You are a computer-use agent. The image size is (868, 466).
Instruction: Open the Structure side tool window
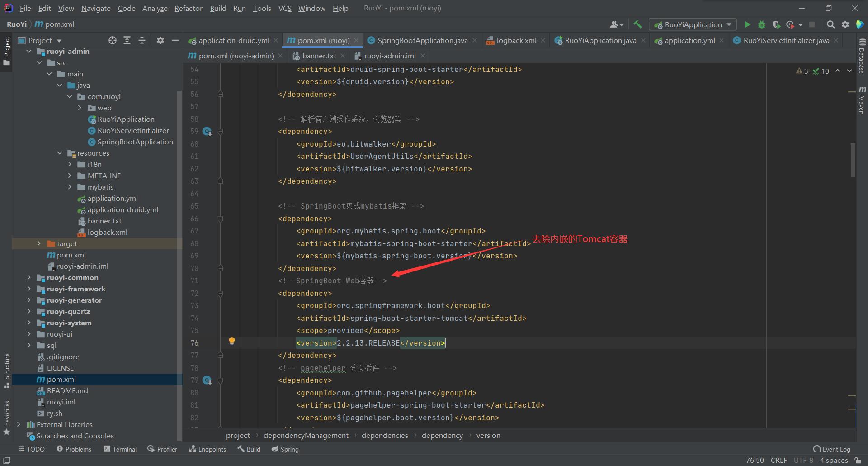[6, 370]
